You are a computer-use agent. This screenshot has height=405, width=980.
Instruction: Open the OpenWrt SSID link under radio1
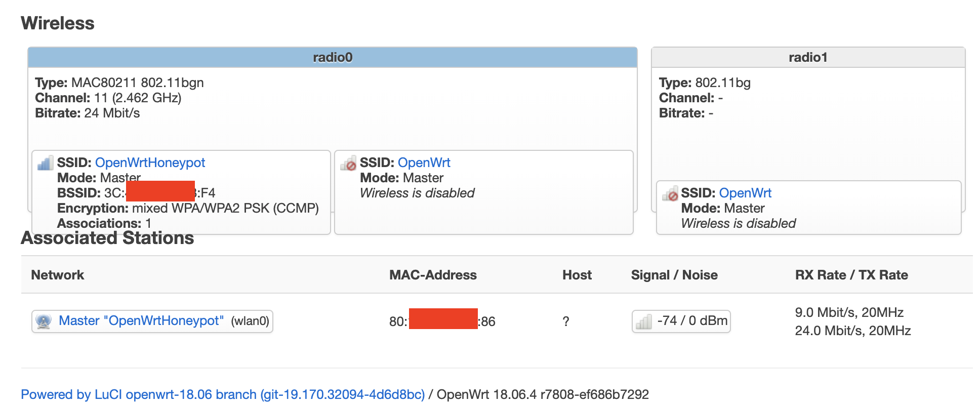[x=745, y=193]
